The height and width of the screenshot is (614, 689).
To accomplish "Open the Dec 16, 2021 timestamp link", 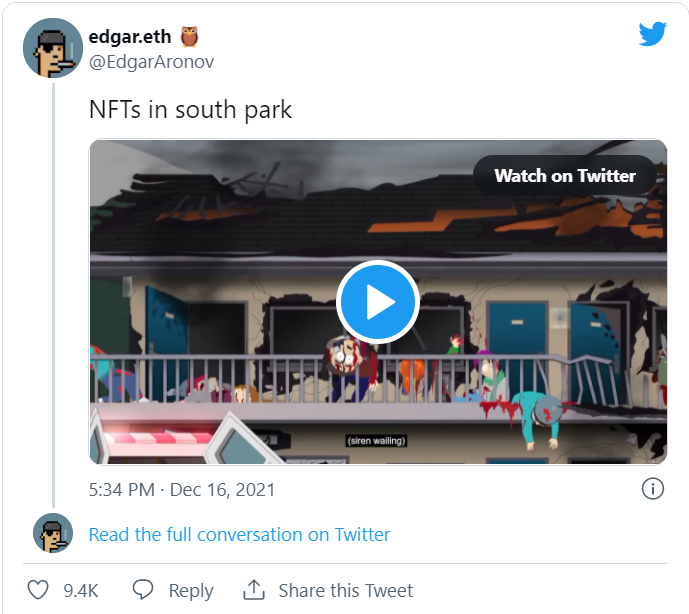I will pos(182,490).
